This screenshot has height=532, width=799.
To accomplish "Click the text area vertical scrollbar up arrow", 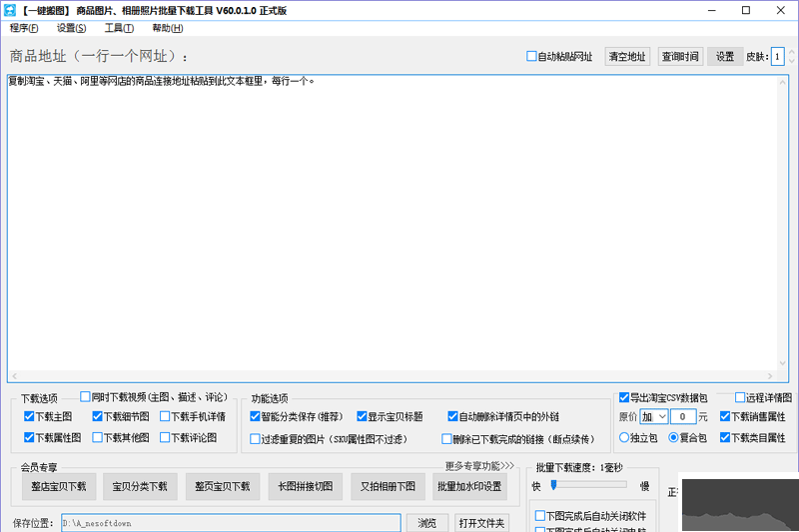I will coord(783,82).
